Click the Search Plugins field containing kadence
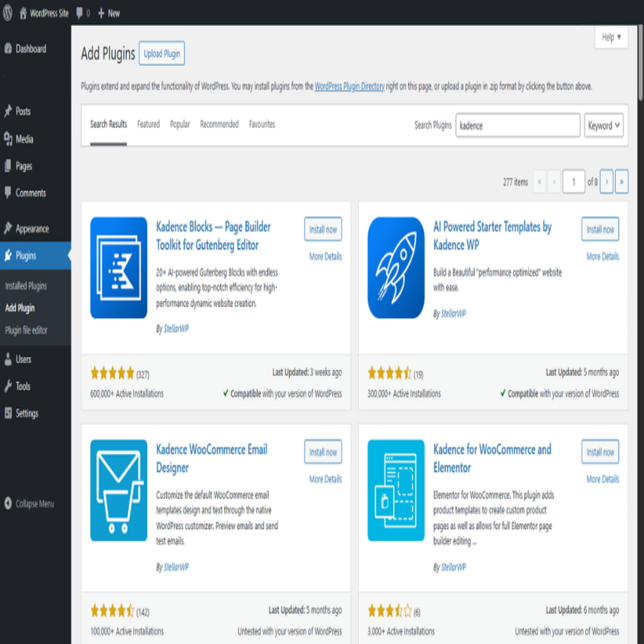The width and height of the screenshot is (644, 644). [x=518, y=126]
